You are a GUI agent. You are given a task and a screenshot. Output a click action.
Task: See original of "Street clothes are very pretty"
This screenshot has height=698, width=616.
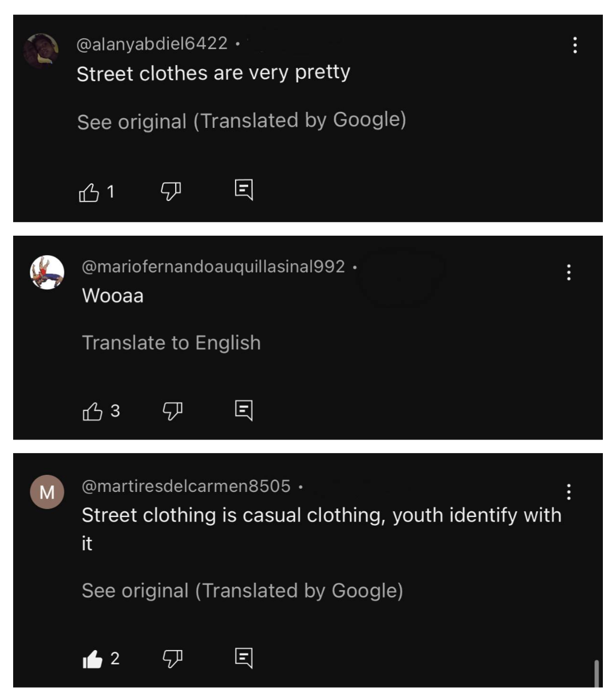pos(241,121)
